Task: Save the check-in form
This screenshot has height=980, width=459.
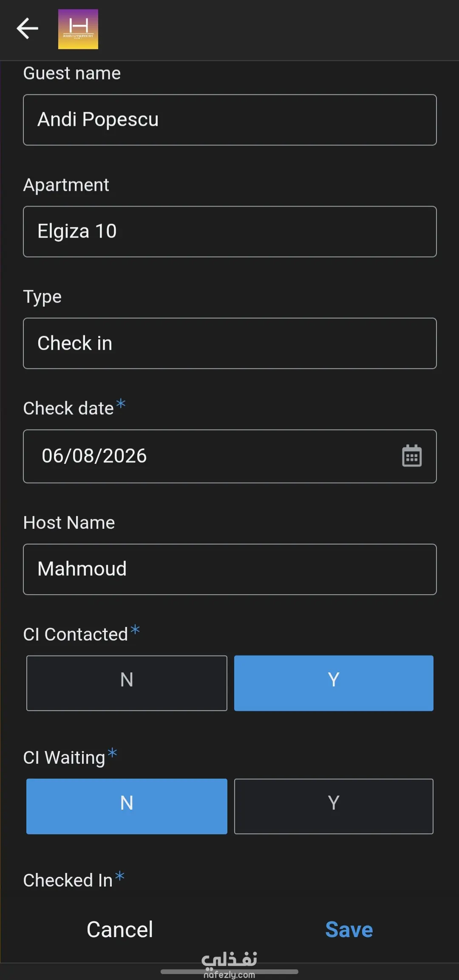Action: (x=349, y=929)
